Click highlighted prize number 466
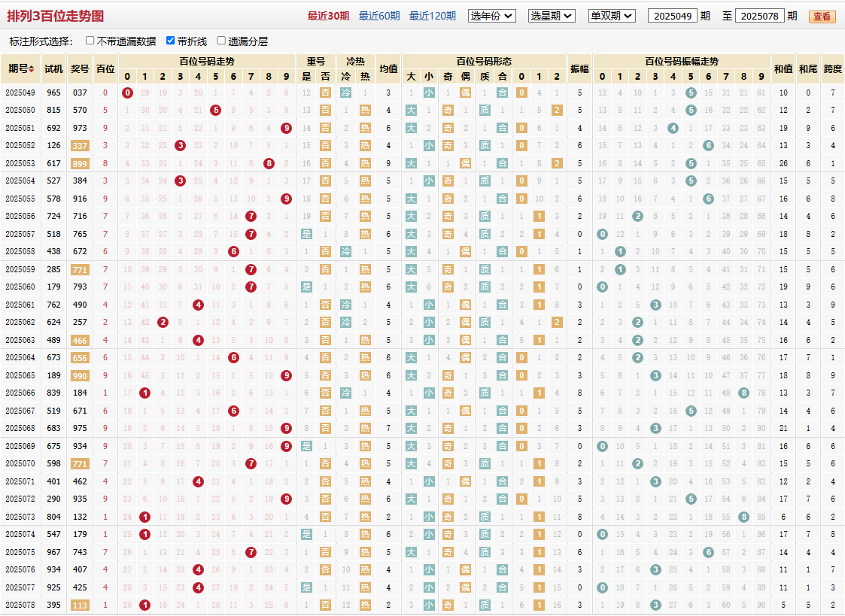 tap(80, 340)
